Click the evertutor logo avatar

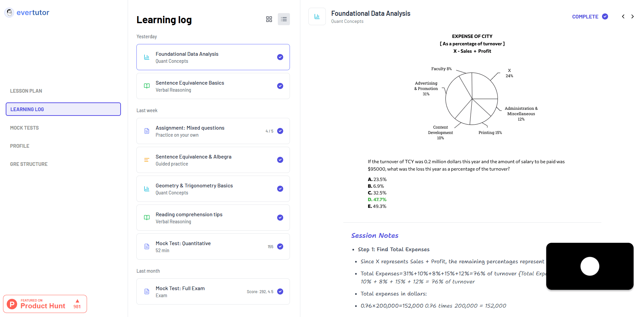pyautogui.click(x=9, y=13)
